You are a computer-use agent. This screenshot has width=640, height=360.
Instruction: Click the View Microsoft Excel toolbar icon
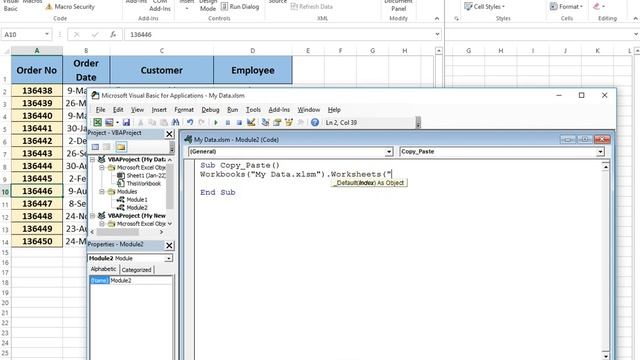coord(97,122)
